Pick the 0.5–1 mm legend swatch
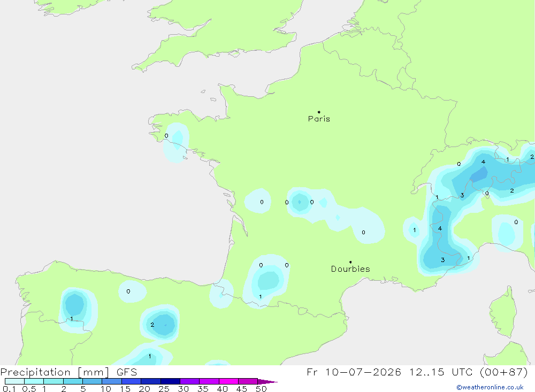Screen dimensions: 535x392 pos(34,381)
